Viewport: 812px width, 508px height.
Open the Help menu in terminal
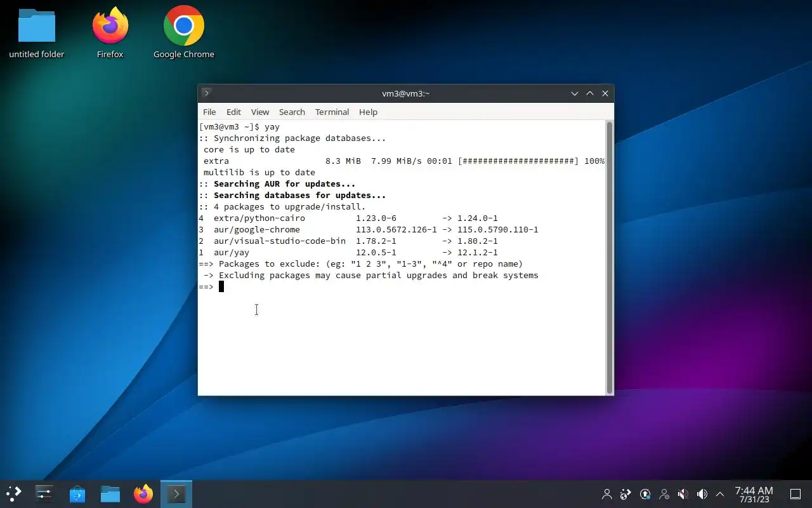click(368, 112)
